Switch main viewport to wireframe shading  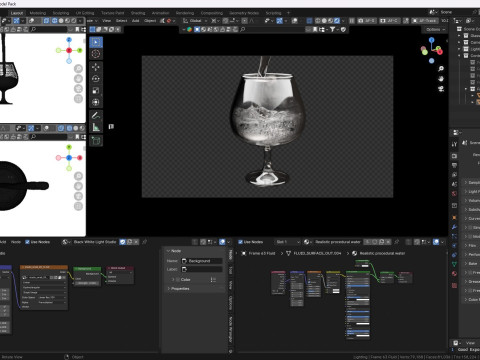(318, 21)
